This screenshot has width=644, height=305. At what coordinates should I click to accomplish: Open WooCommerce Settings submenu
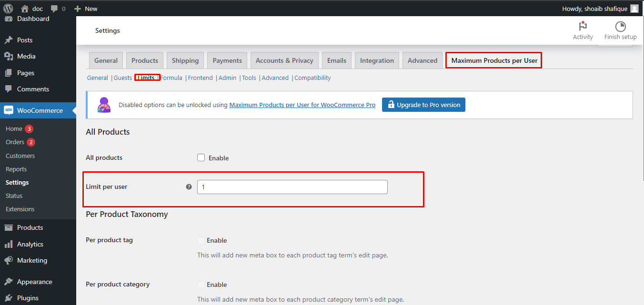[17, 182]
